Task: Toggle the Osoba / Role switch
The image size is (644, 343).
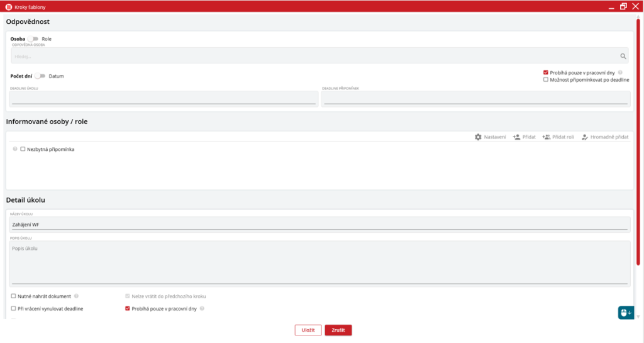Action: pyautogui.click(x=33, y=39)
